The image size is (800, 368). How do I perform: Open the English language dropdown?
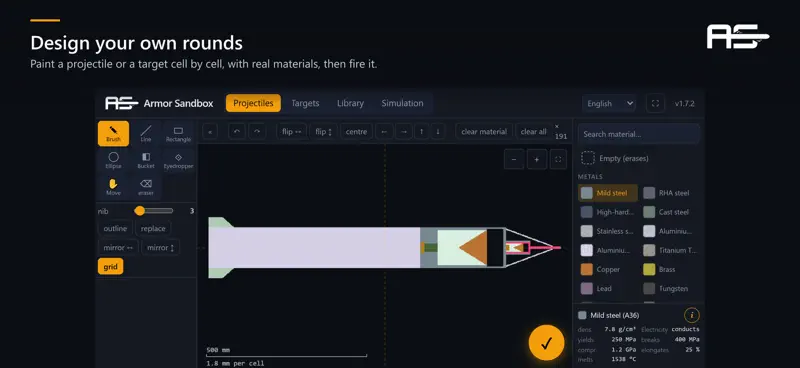click(609, 104)
